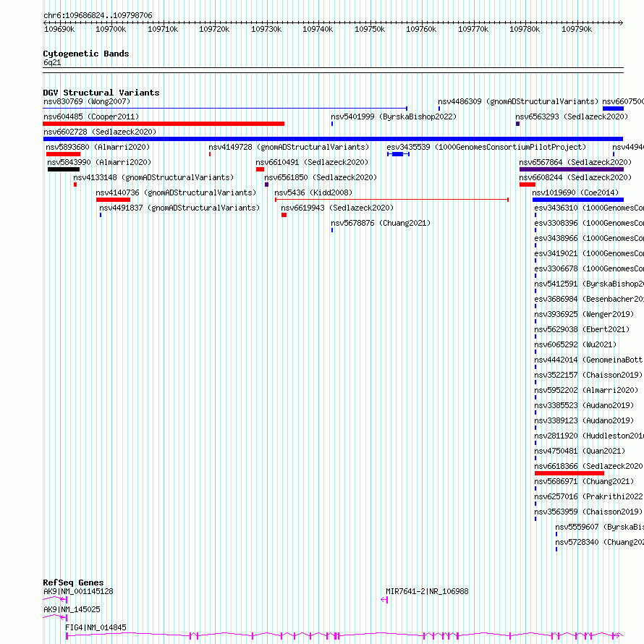The image size is (644, 644).
Task: Click the Cytogenetic Bands track title
Action: coord(86,54)
